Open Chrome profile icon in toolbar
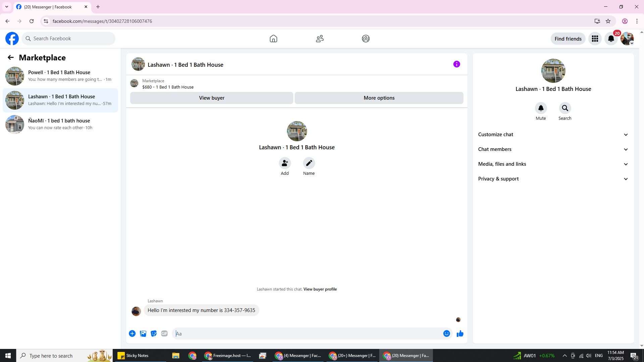 625,21
